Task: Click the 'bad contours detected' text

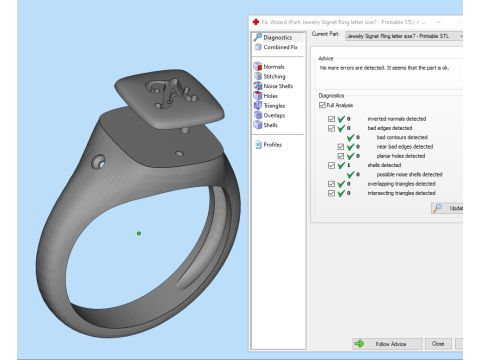Action: pos(402,137)
